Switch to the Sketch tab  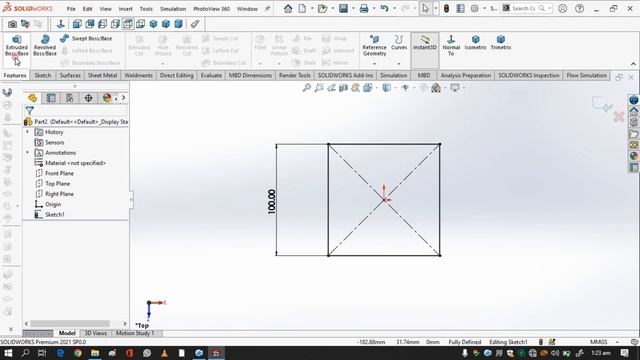pos(43,76)
